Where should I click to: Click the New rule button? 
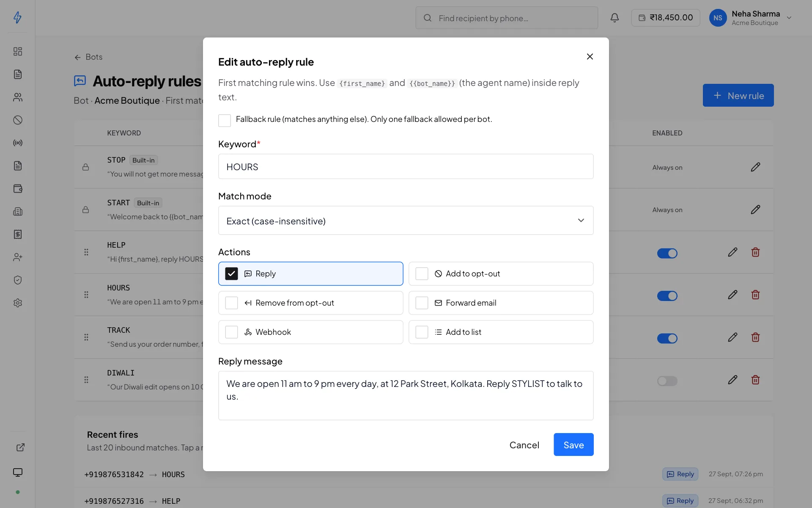[738, 95]
